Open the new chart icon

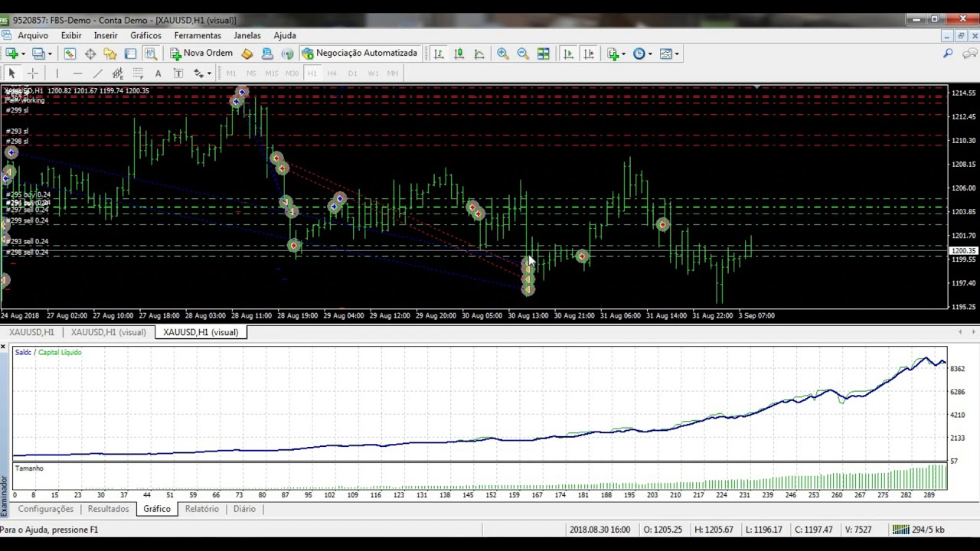click(11, 54)
